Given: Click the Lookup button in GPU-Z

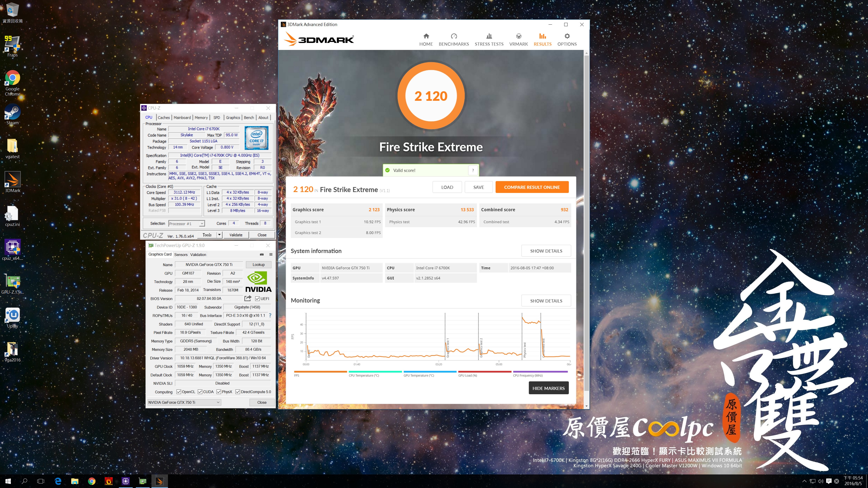Looking at the screenshot, I should (258, 265).
